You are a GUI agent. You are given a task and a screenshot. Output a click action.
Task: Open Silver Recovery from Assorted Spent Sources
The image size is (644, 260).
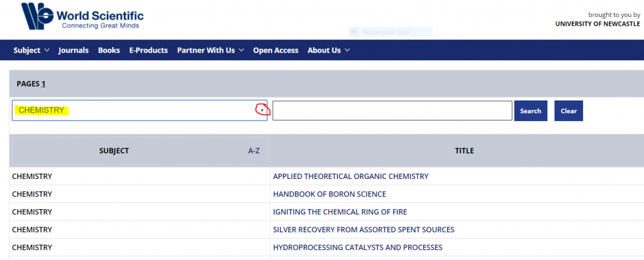pyautogui.click(x=363, y=229)
